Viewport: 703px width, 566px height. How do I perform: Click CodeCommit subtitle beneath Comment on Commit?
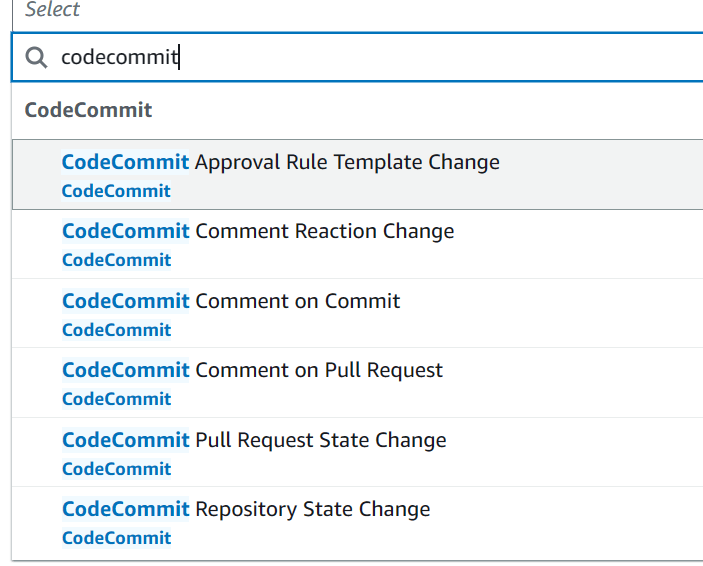pos(116,330)
